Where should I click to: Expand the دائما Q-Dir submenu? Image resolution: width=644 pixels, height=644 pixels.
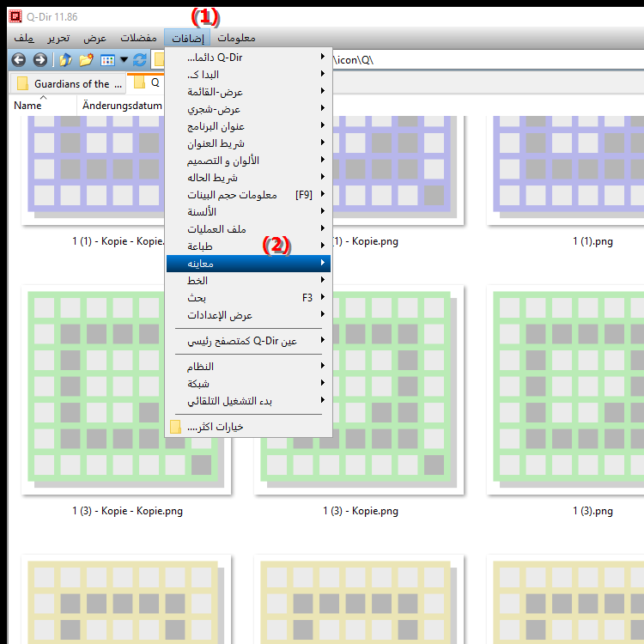(x=248, y=57)
